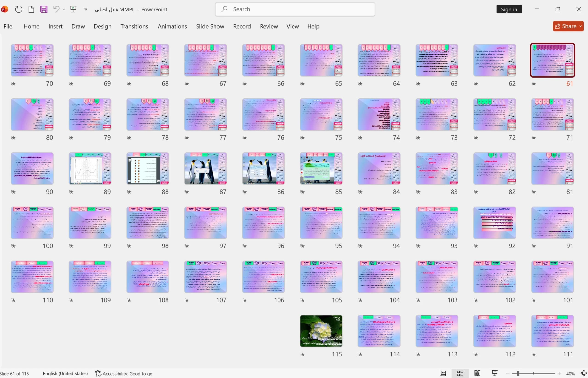Viewport: 588px width, 378px height.
Task: Select slide 87 penguin thumbnail
Action: coord(206,168)
